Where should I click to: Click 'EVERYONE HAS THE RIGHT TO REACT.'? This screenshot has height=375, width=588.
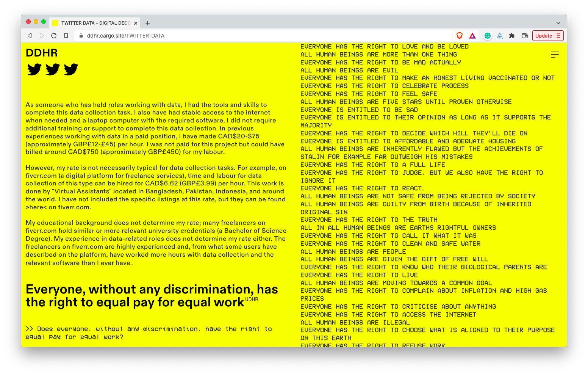362,188
